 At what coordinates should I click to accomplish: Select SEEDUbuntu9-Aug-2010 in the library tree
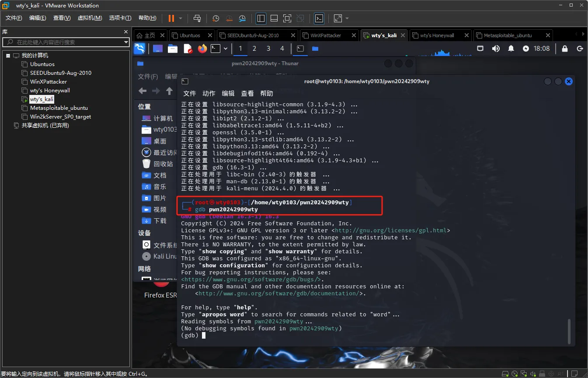pos(61,73)
